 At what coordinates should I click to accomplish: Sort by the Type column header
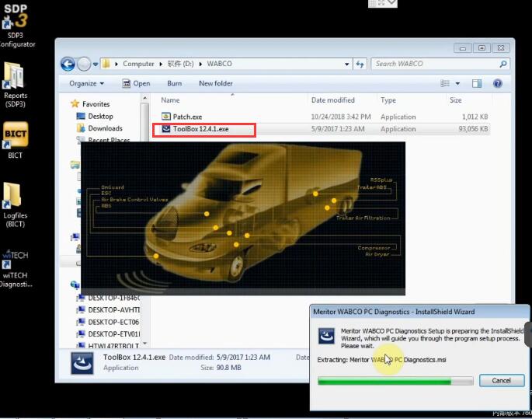pyautogui.click(x=388, y=100)
